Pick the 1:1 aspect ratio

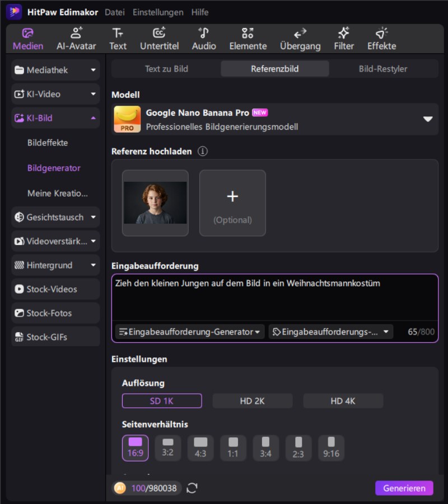click(x=233, y=448)
